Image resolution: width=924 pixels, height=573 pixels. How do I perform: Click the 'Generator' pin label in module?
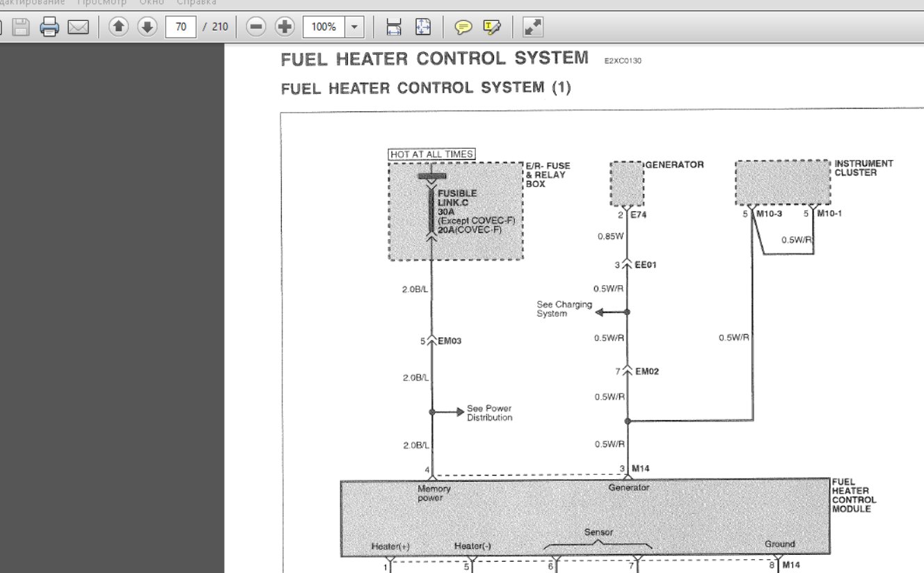pyautogui.click(x=629, y=487)
